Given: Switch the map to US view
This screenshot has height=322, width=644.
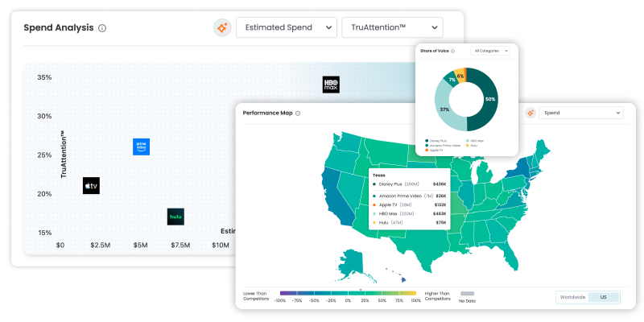Looking at the screenshot, I should tap(604, 297).
